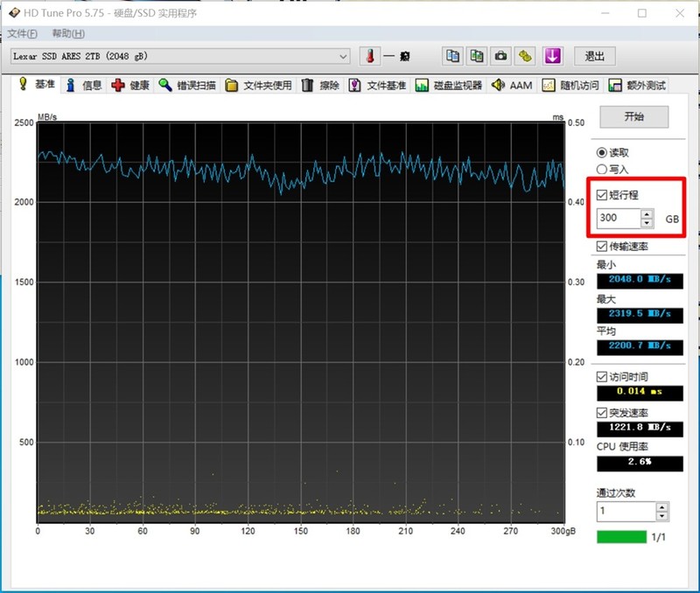Open the 健康 health tab
The height and width of the screenshot is (593, 700).
coord(129,86)
